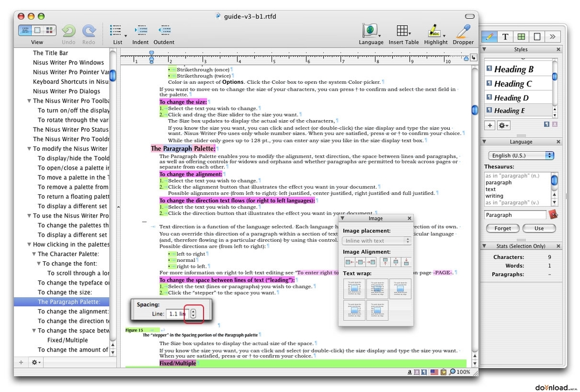Close the floating Image palette
Image resolution: width=580 pixels, height=392 pixels.
tap(410, 218)
